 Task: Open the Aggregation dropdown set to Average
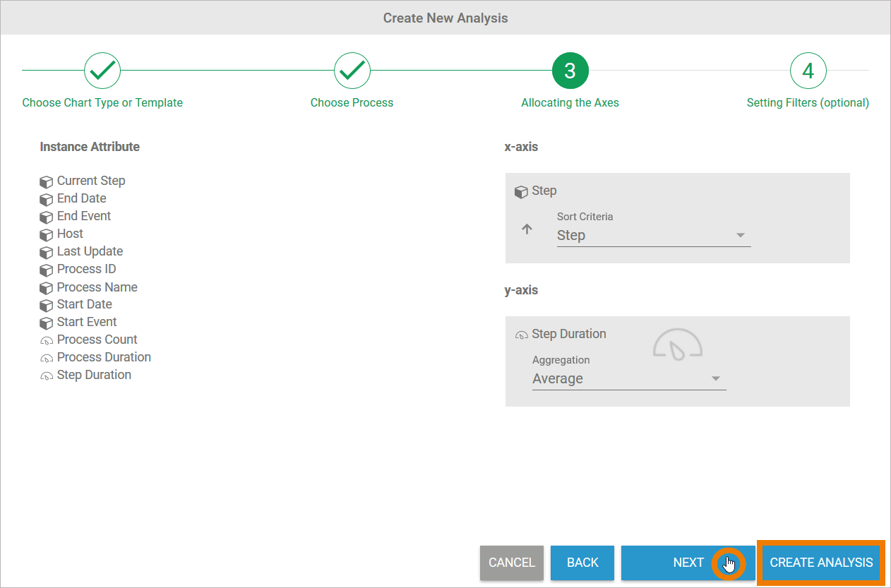[x=628, y=379]
